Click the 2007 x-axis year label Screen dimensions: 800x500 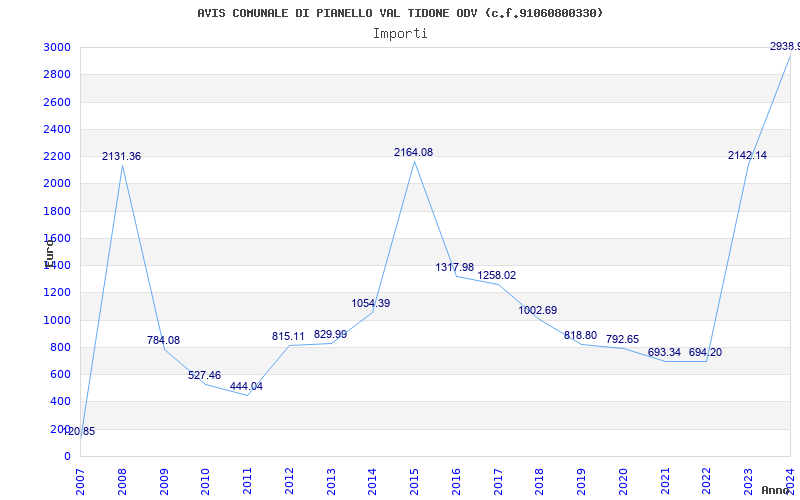click(80, 481)
